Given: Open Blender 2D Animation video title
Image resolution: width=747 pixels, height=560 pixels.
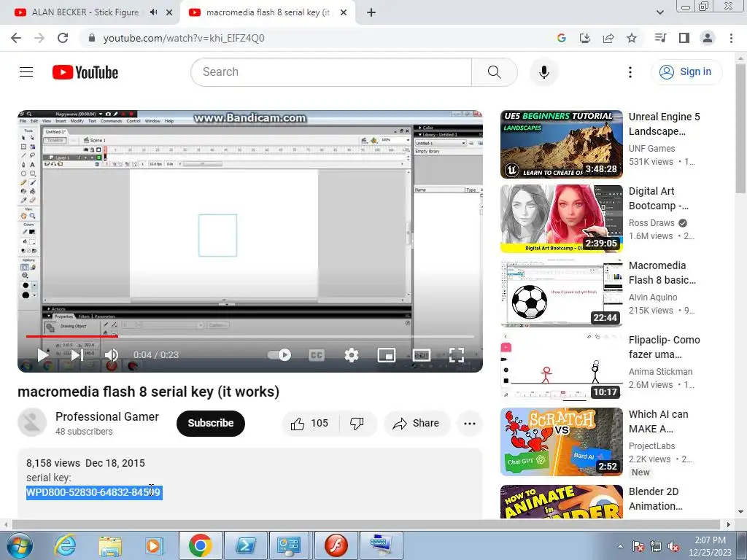Looking at the screenshot, I should [656, 499].
